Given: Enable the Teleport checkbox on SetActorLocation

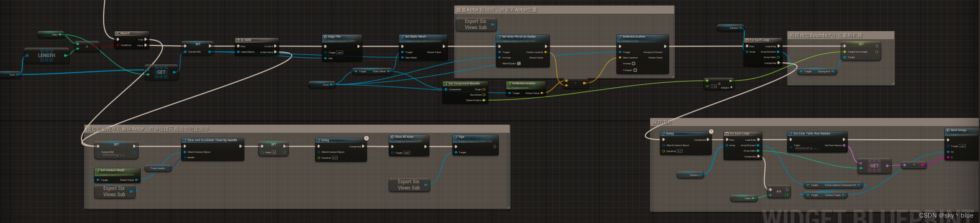Looking at the screenshot, I should click(x=635, y=70).
